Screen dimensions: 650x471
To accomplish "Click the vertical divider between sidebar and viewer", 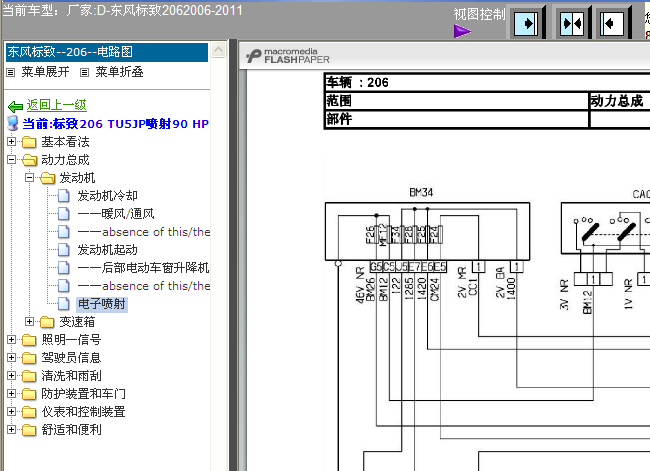I will (x=233, y=255).
